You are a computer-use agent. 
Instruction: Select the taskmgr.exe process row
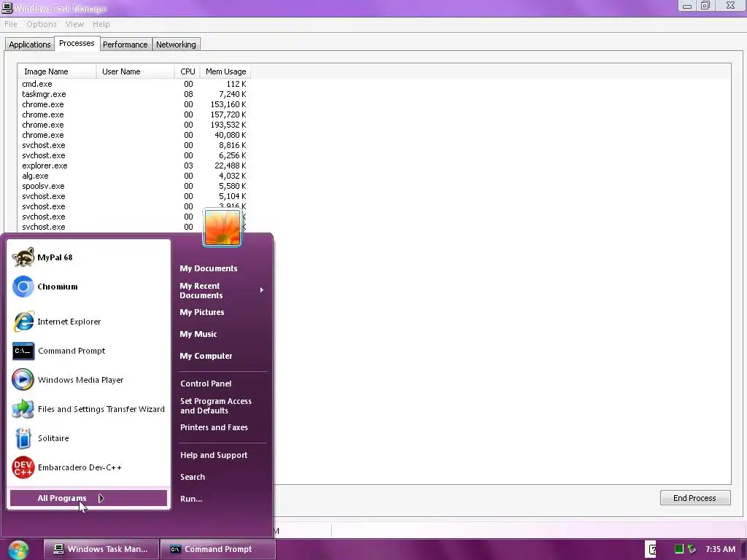pos(134,94)
